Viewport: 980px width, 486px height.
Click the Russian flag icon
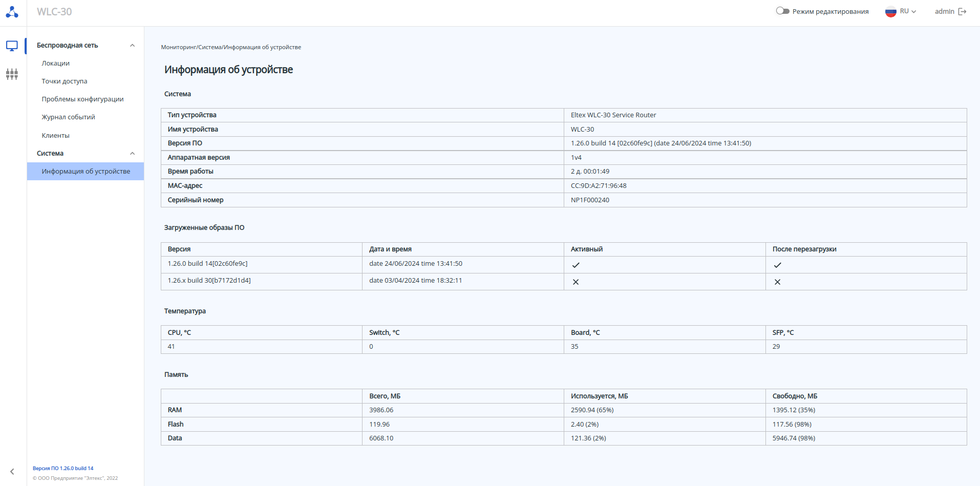pyautogui.click(x=890, y=11)
